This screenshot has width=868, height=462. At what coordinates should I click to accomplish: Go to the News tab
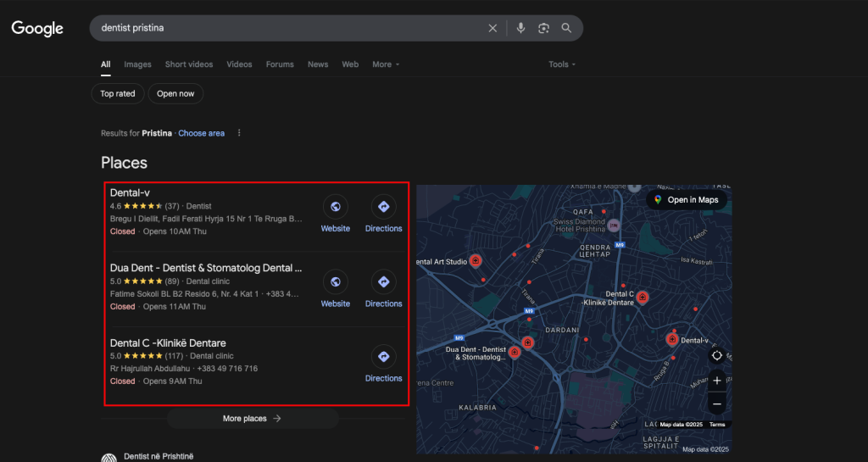318,64
